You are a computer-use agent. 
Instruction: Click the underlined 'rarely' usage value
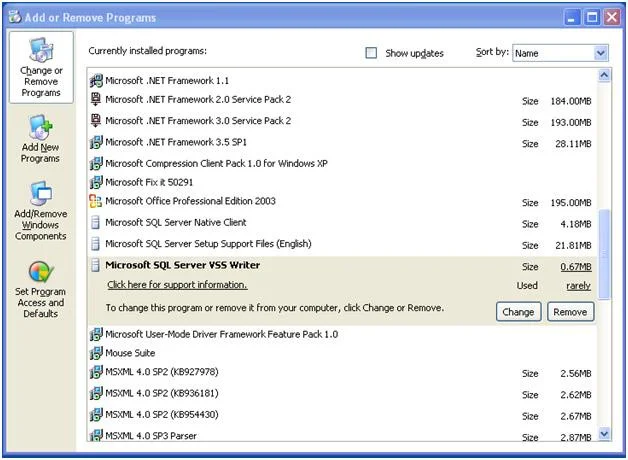coord(578,285)
